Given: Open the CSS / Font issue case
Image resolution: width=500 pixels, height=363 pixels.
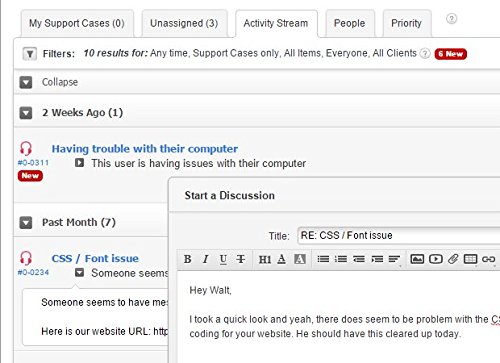Looking at the screenshot, I should (x=95, y=259).
